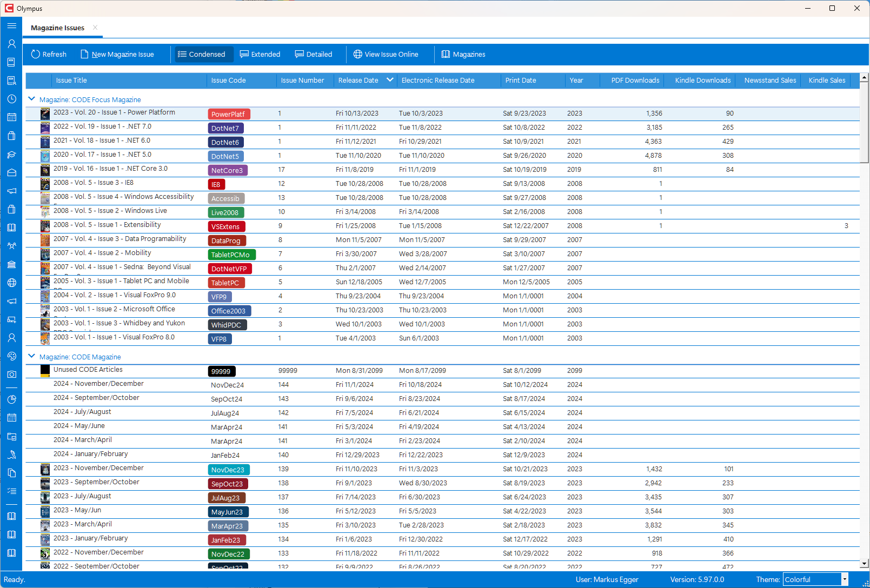Select the 2008 - Vol. 5 - IE8 row
The width and height of the screenshot is (870, 588).
tap(442, 184)
